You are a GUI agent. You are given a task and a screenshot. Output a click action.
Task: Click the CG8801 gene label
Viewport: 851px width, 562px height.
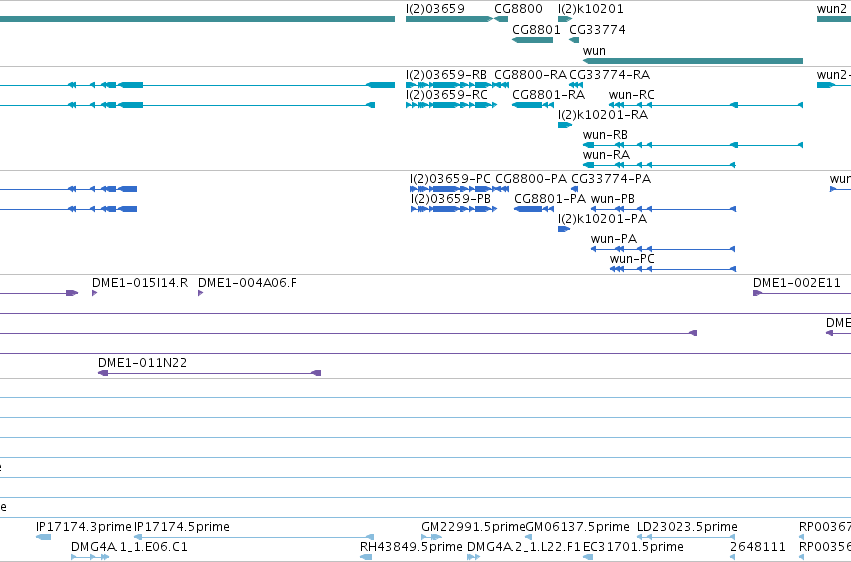[x=536, y=29]
